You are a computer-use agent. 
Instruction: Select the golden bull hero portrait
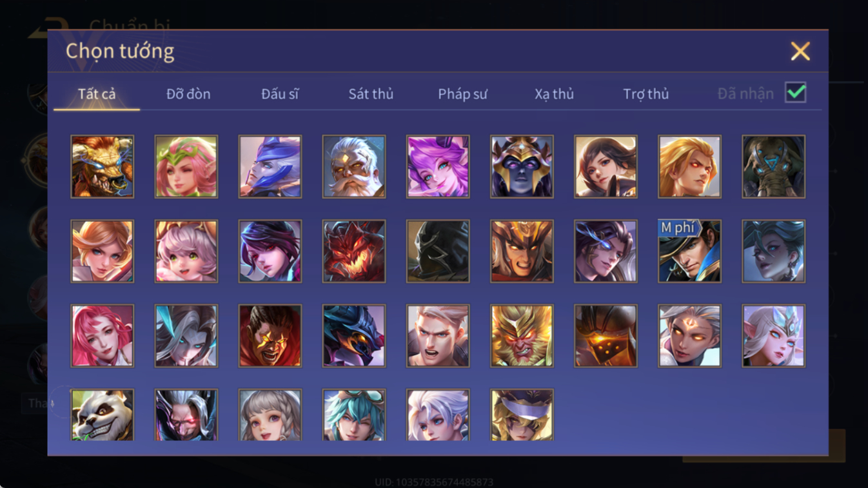[103, 166]
